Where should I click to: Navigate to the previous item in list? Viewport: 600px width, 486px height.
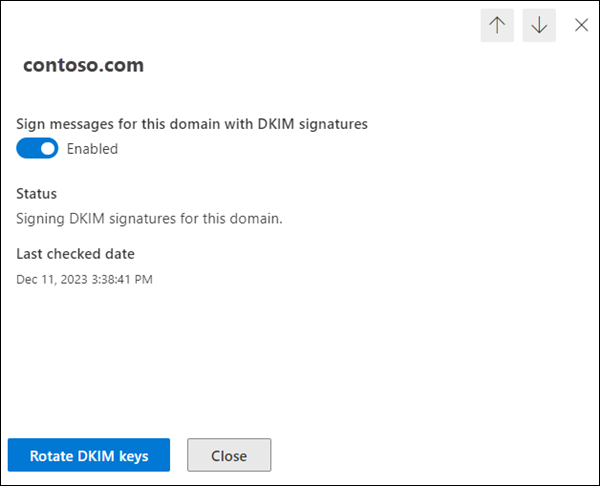pos(497,26)
